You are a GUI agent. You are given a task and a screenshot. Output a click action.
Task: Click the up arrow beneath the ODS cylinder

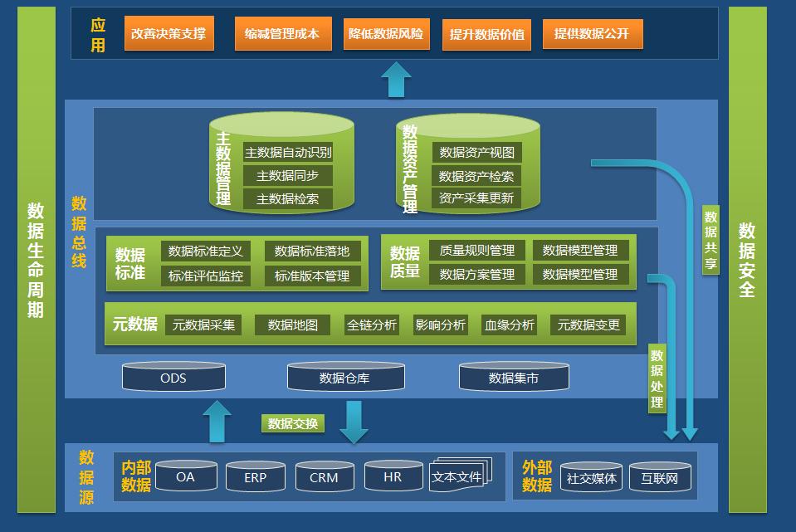click(x=217, y=421)
